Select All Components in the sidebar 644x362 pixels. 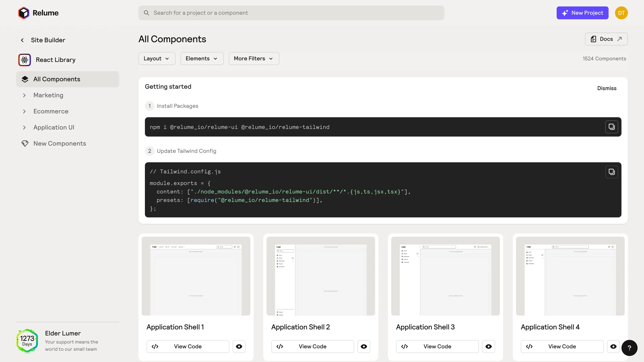tap(67, 79)
